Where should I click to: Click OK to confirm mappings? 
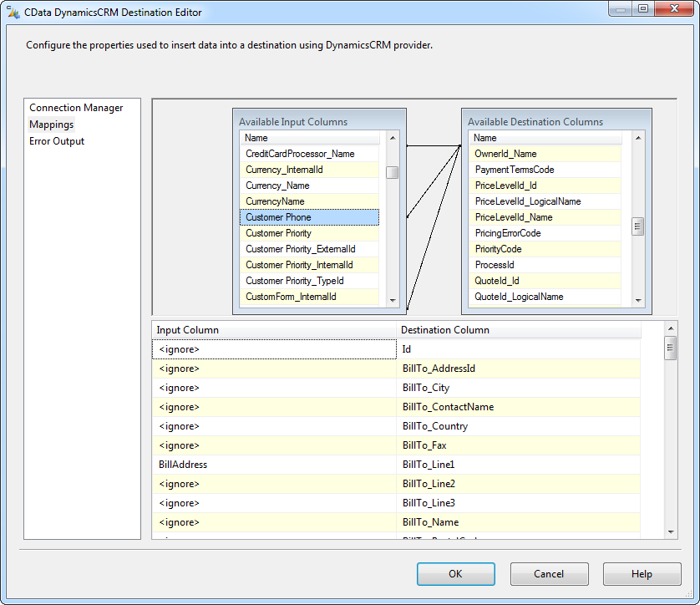coord(455,574)
